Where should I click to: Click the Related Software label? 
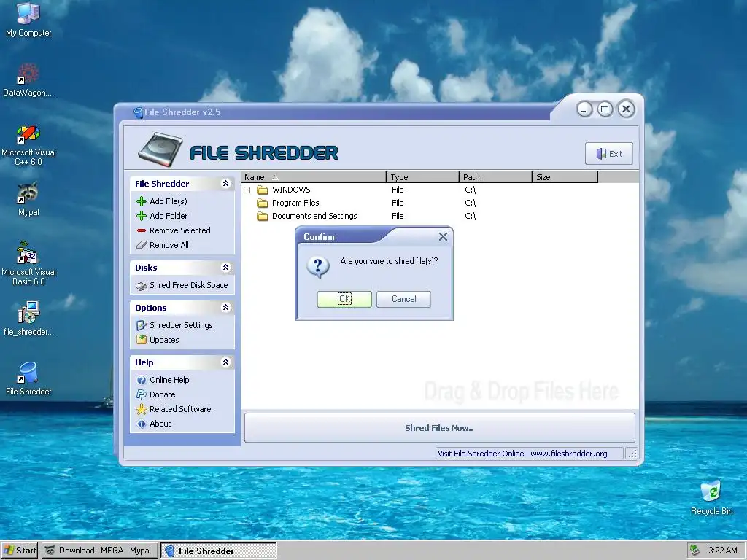pyautogui.click(x=180, y=409)
